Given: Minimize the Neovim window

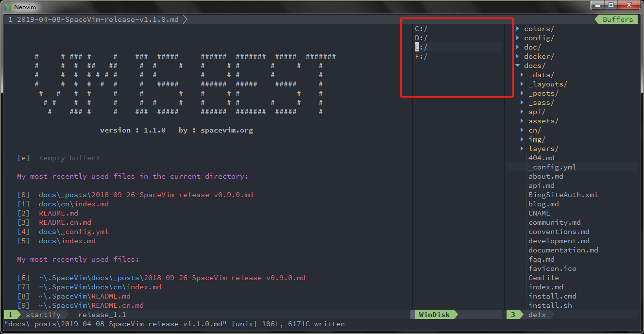Looking at the screenshot, I should (597, 5).
